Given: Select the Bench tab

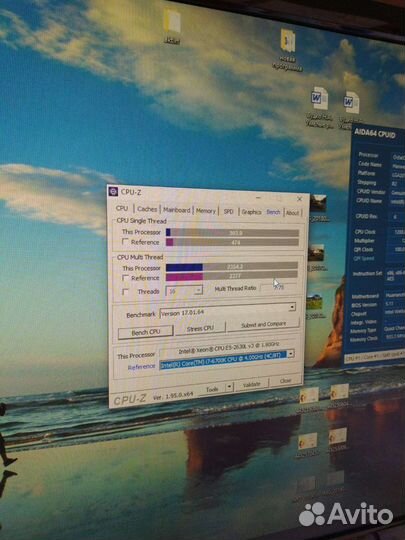Looking at the screenshot, I should coord(273,212).
